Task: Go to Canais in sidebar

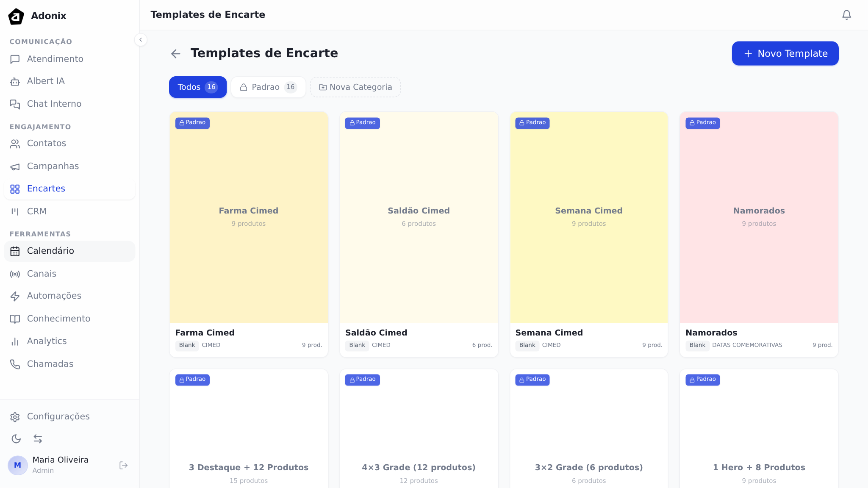Action: point(42,274)
